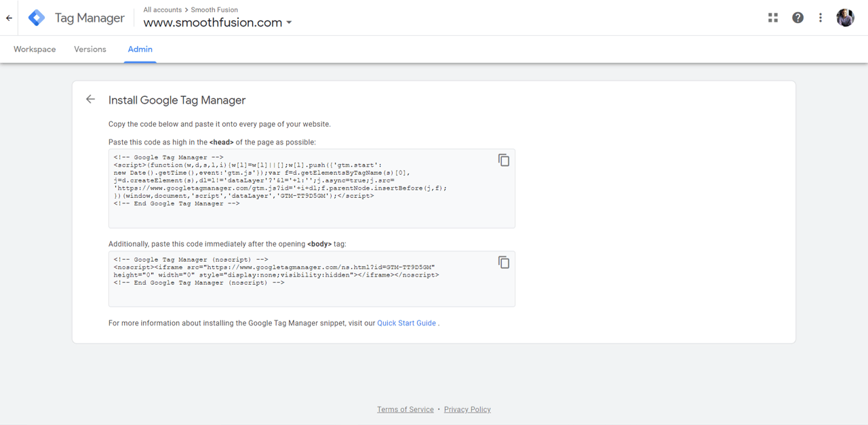The height and width of the screenshot is (425, 868).
Task: Copy the body noscript snippet code
Action: [504, 262]
